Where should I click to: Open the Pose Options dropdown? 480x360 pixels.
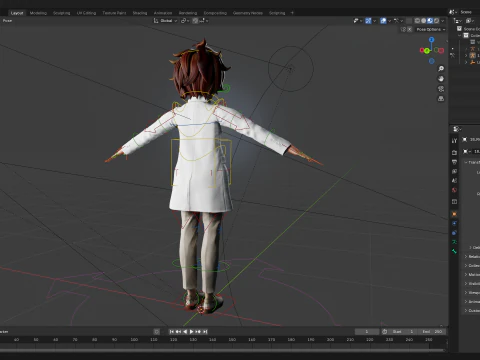click(431, 29)
